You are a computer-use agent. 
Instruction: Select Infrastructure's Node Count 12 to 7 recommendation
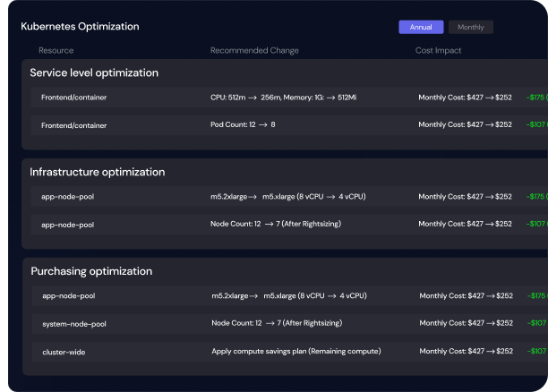(276, 224)
